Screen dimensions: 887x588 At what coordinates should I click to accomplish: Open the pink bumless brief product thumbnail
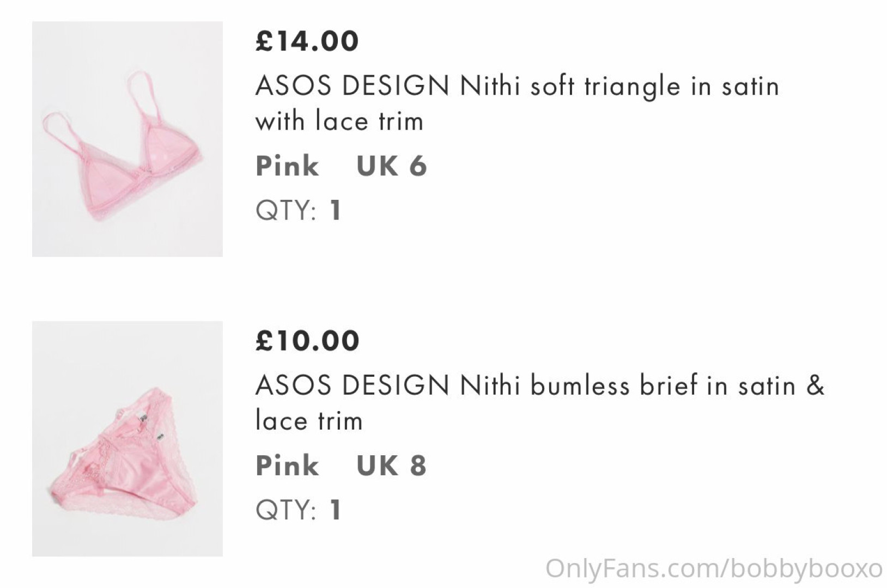click(127, 438)
